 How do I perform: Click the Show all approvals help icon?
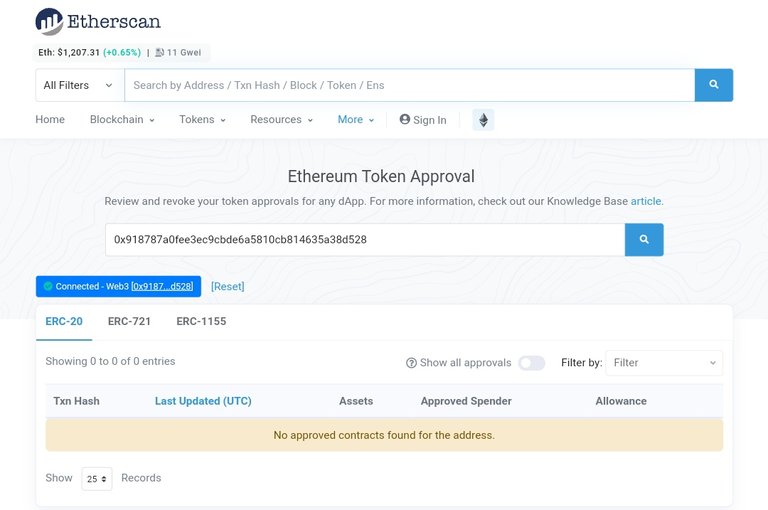point(411,363)
